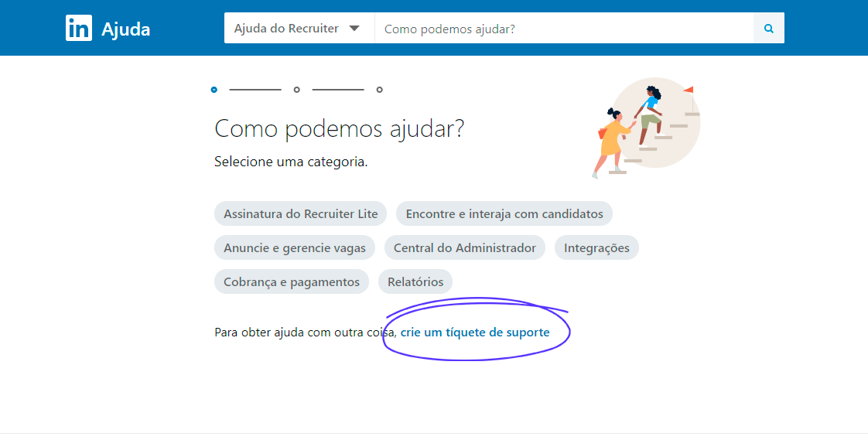Click the Para obter ajuda com outra coisa text
The image size is (868, 440).
pyautogui.click(x=306, y=332)
